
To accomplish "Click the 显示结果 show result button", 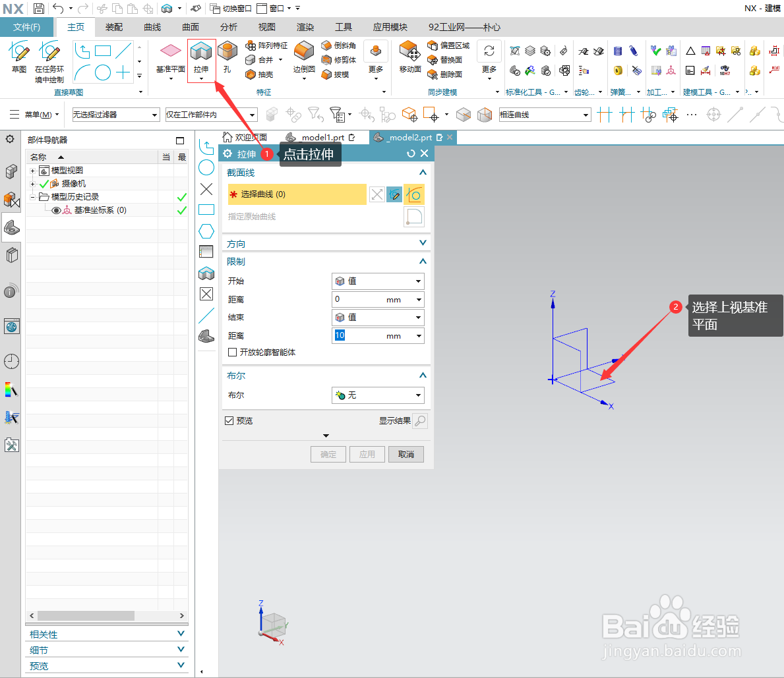I will pyautogui.click(x=421, y=420).
